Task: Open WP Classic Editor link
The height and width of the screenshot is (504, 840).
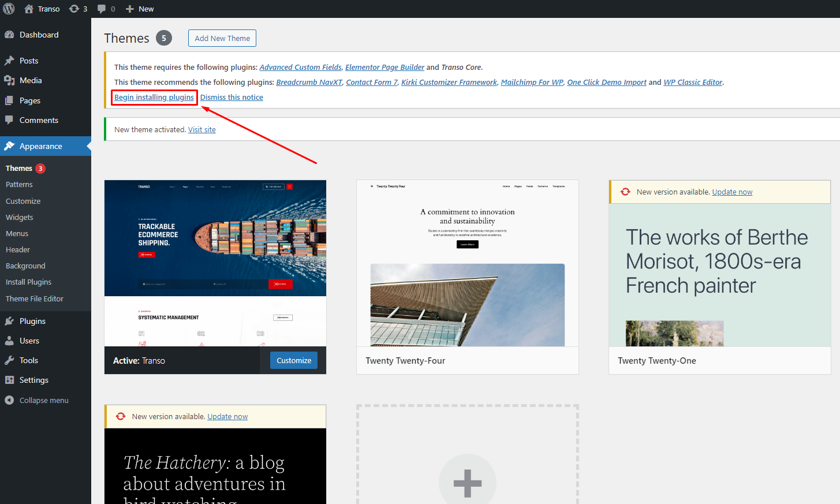Action: pyautogui.click(x=693, y=82)
